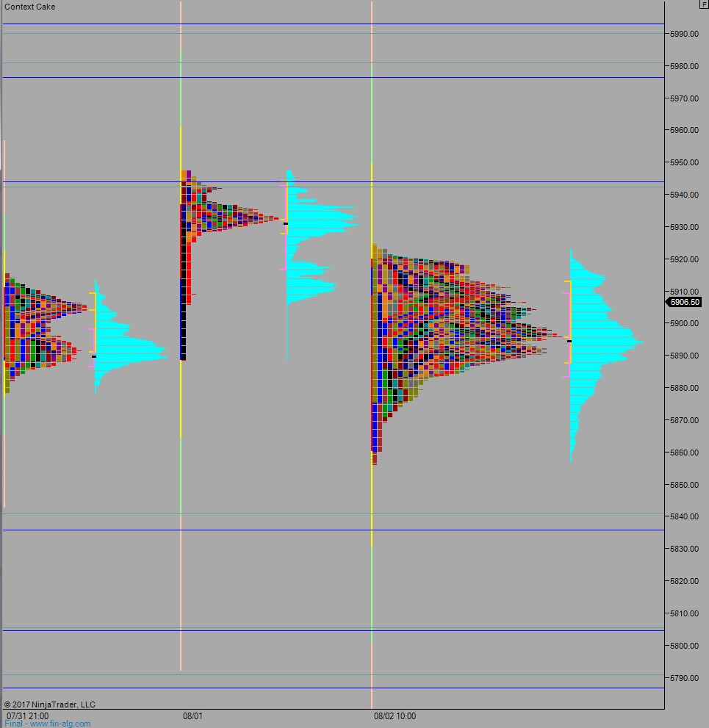Click the current price marker 5906.50
Screen dimensions: 709x728
click(684, 302)
